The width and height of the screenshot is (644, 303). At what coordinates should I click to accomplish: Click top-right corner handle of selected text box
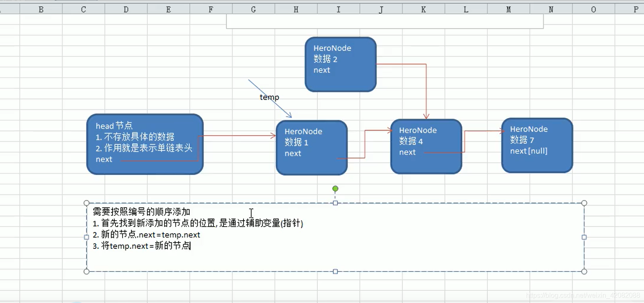pyautogui.click(x=584, y=203)
